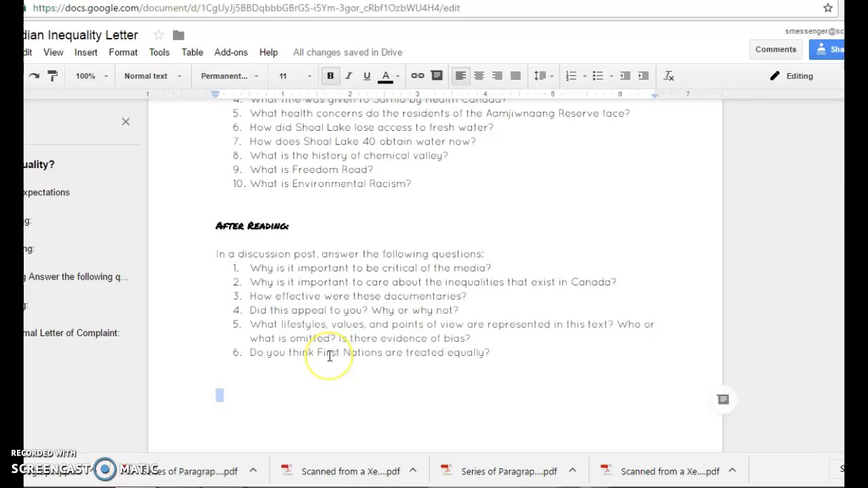Expand options for first 'Scanned from a Xe' download

(x=412, y=471)
